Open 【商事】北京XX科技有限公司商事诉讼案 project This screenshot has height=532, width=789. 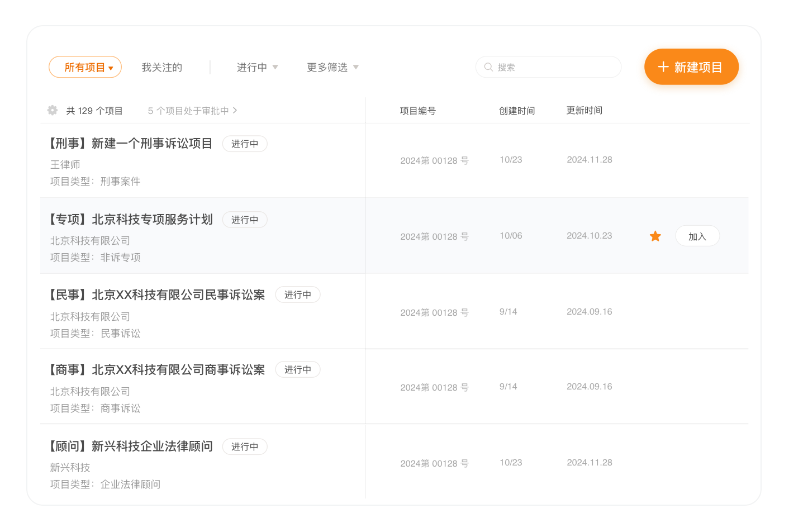(157, 369)
